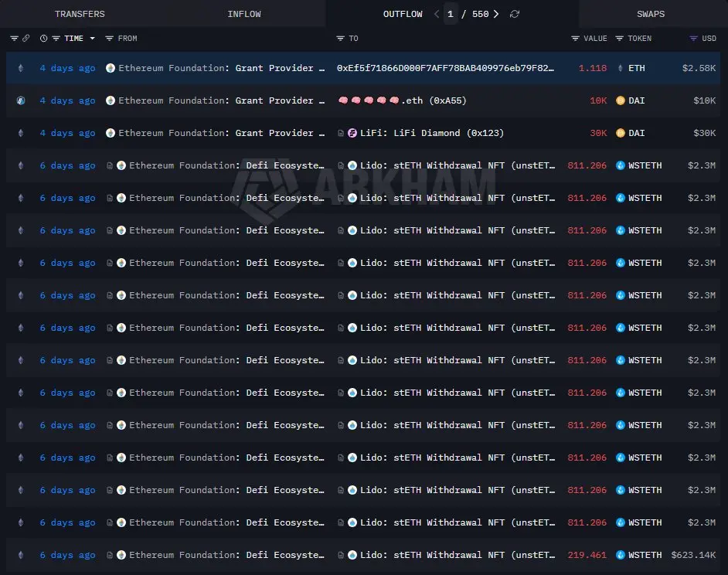Go to previous page arrow
The height and width of the screenshot is (575, 728).
(x=437, y=14)
